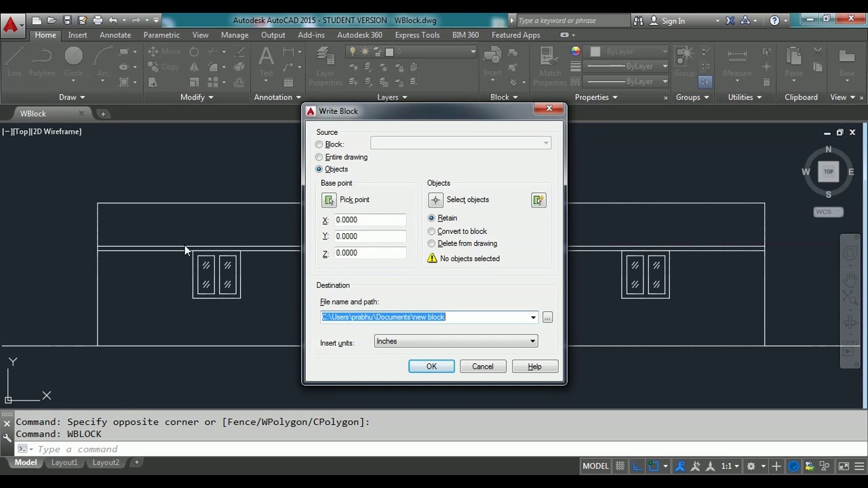Expand the Modify panel dropdown
This screenshot has height=488, width=868.
pos(197,97)
